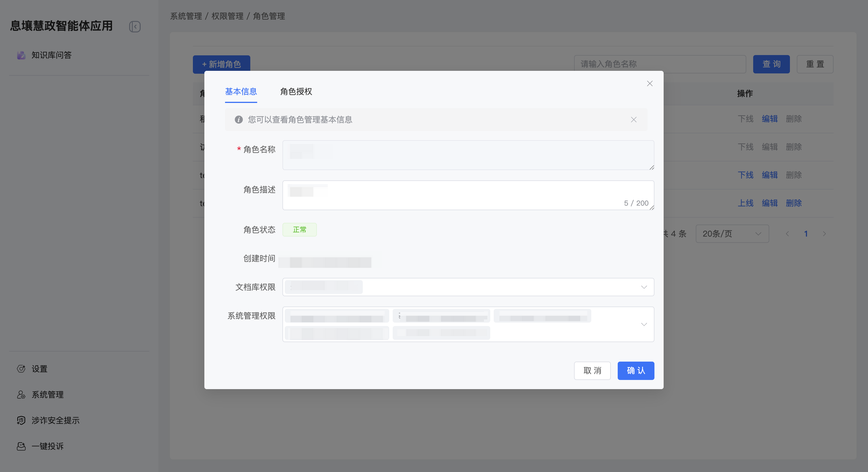Click the info icon in the alert
The height and width of the screenshot is (472, 868).
239,120
